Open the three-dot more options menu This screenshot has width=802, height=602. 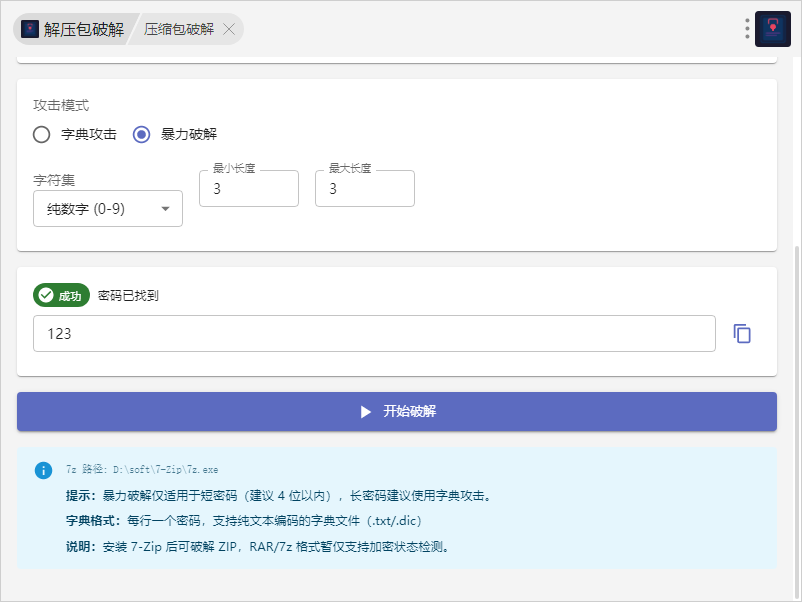[x=747, y=29]
